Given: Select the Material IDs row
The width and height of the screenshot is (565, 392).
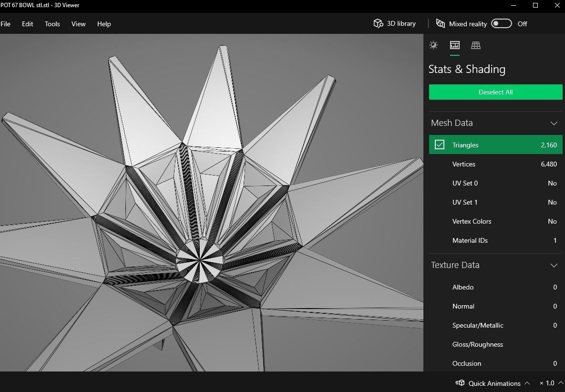Looking at the screenshot, I should coord(495,240).
